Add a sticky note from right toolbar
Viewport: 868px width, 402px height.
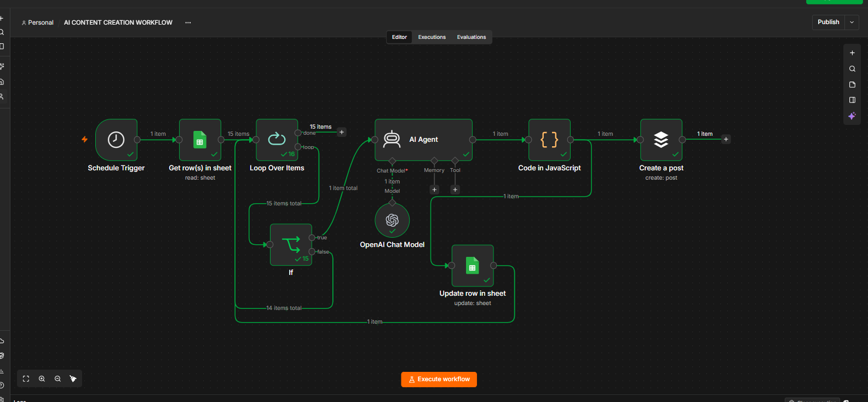click(852, 85)
